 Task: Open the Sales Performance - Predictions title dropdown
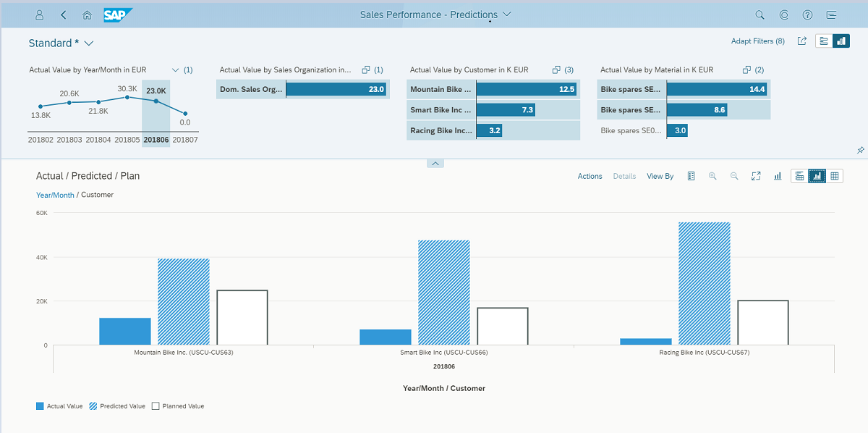point(507,14)
